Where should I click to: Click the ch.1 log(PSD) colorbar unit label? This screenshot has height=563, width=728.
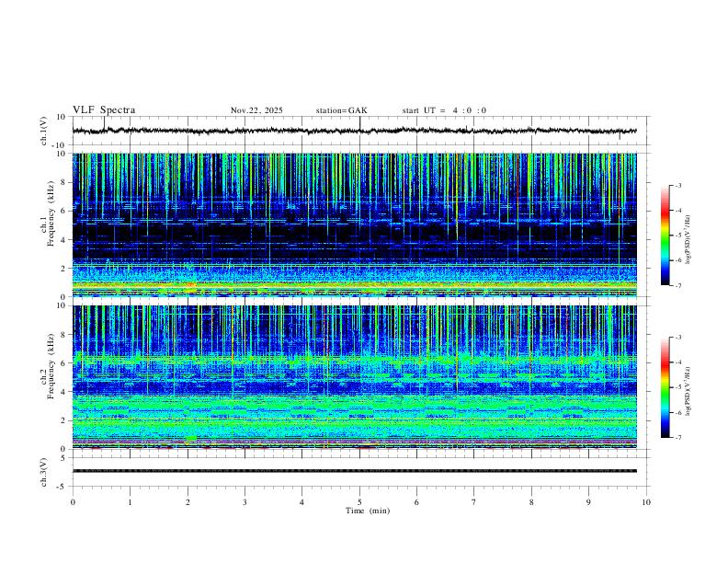pos(688,240)
